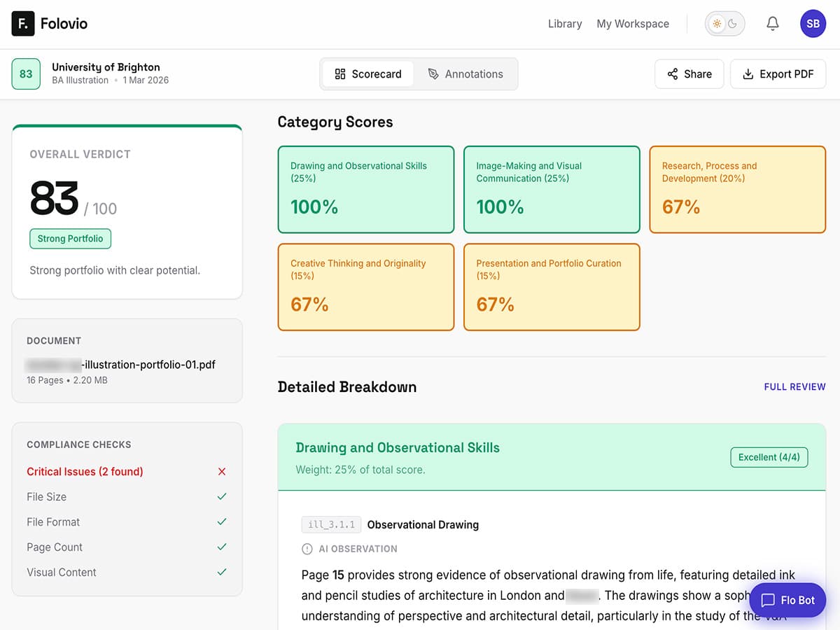The height and width of the screenshot is (630, 840).
Task: Select the Scorecard grid icon
Action: pyautogui.click(x=341, y=73)
